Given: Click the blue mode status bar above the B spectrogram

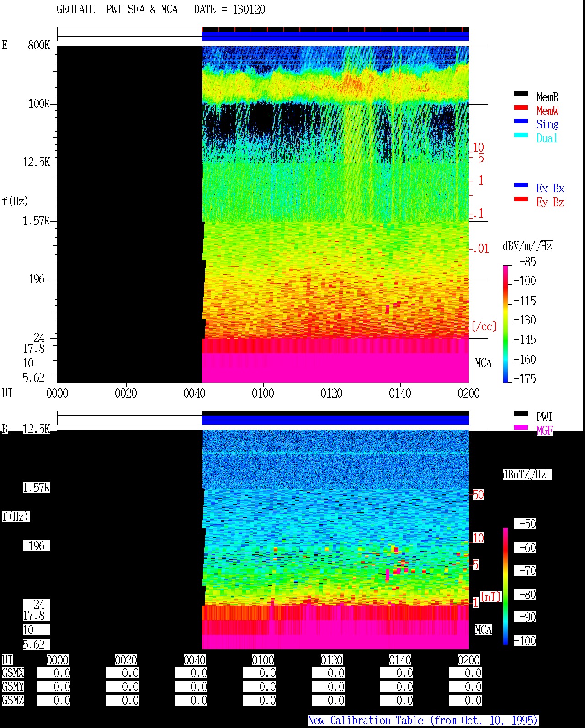Looking at the screenshot, I should (335, 420).
